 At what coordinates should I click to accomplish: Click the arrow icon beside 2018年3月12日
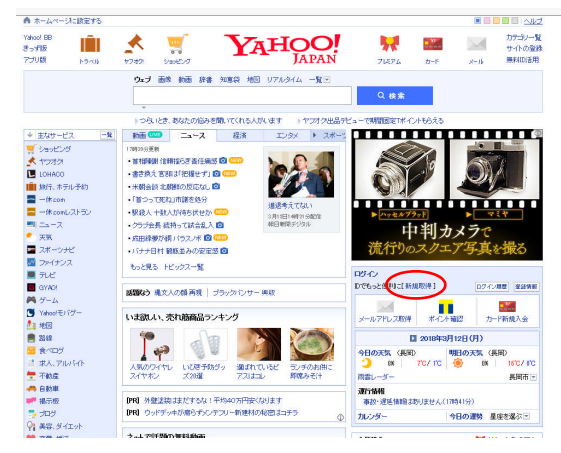(x=413, y=338)
